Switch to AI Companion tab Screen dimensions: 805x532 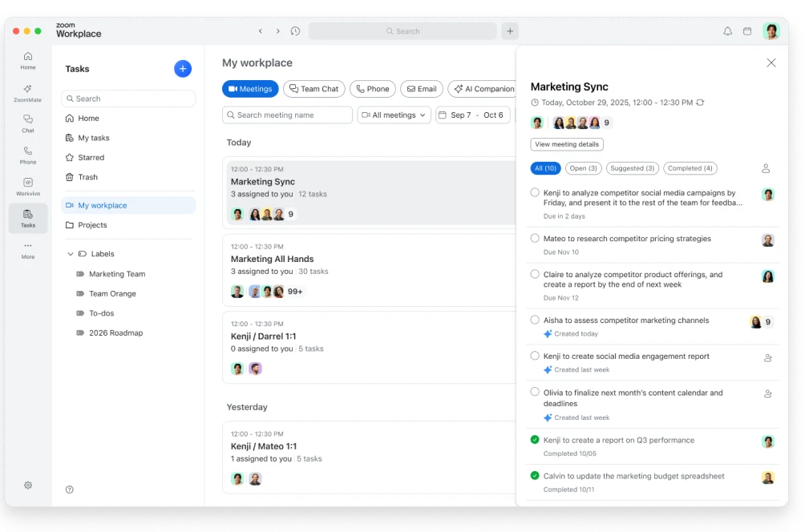[x=483, y=89]
